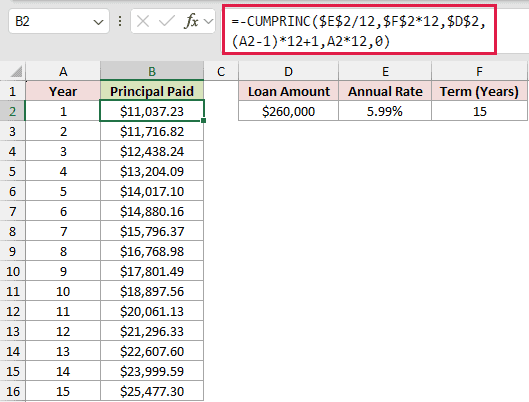This screenshot has width=529, height=402.
Task: Click the Loan Amount header cell
Action: click(x=288, y=91)
